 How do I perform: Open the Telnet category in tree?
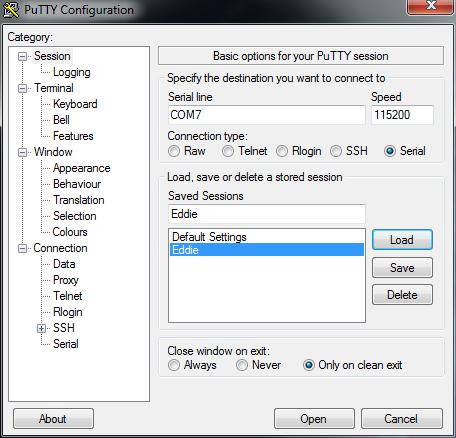point(68,296)
